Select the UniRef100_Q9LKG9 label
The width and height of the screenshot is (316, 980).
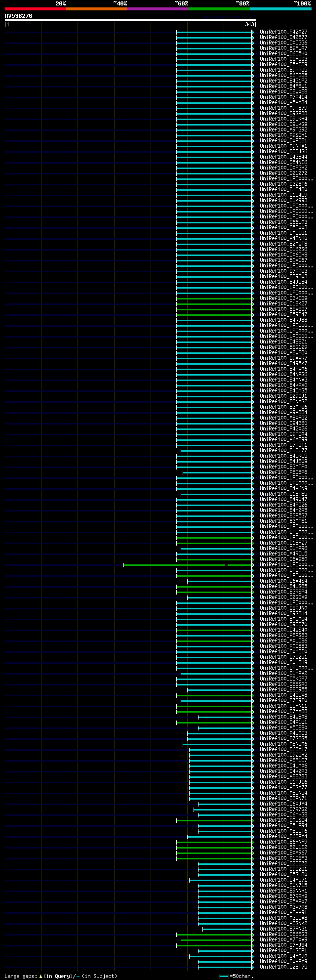[x=283, y=124]
